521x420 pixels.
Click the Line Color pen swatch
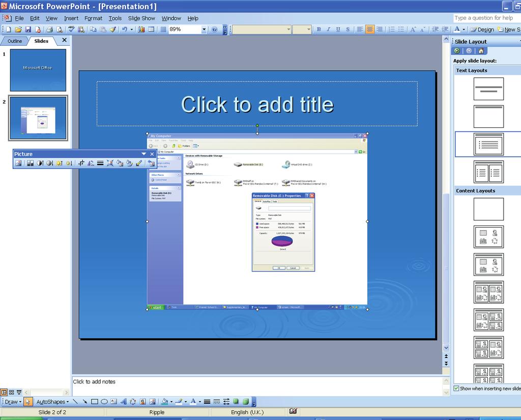click(x=179, y=402)
